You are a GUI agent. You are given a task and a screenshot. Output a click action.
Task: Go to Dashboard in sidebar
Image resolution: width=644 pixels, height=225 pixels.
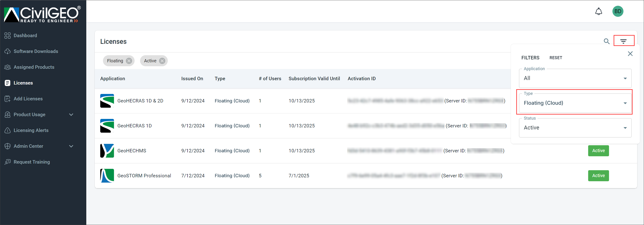[25, 35]
